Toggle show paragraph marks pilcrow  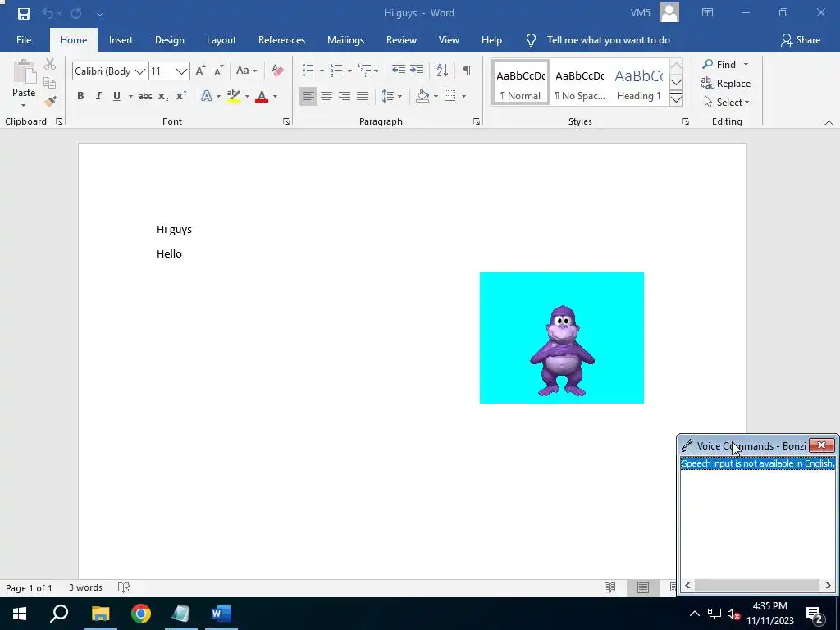pos(467,71)
